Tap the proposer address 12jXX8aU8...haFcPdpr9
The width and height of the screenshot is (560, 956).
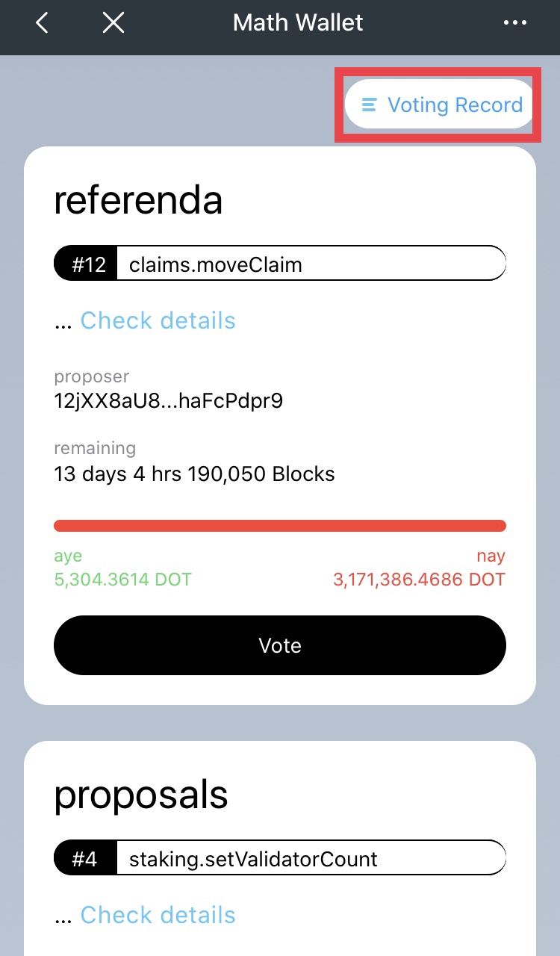168,401
